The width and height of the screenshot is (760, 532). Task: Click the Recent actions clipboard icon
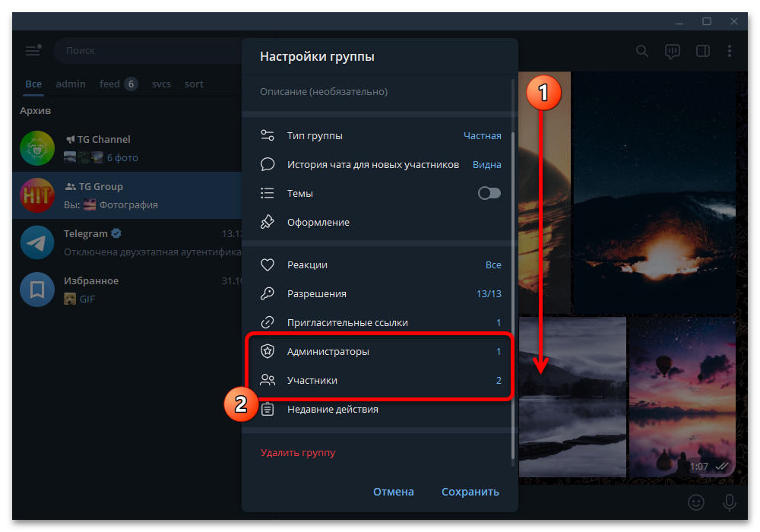pyautogui.click(x=267, y=409)
